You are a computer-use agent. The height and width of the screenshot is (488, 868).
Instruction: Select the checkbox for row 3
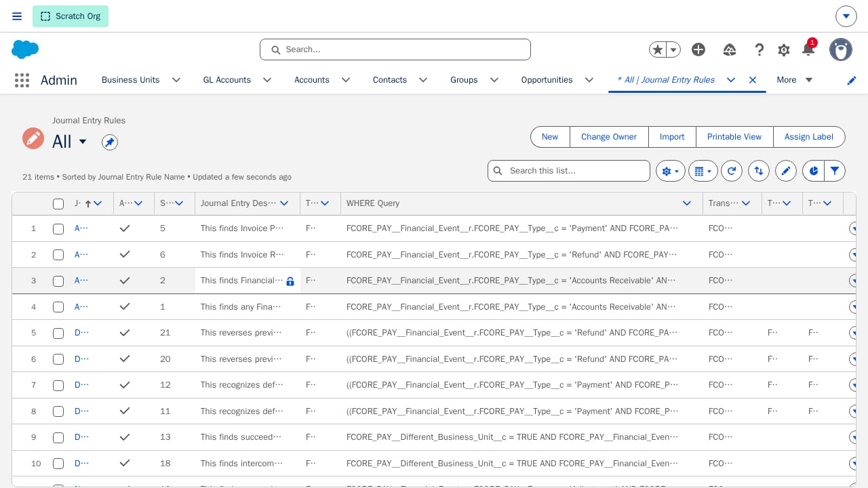coord(58,281)
